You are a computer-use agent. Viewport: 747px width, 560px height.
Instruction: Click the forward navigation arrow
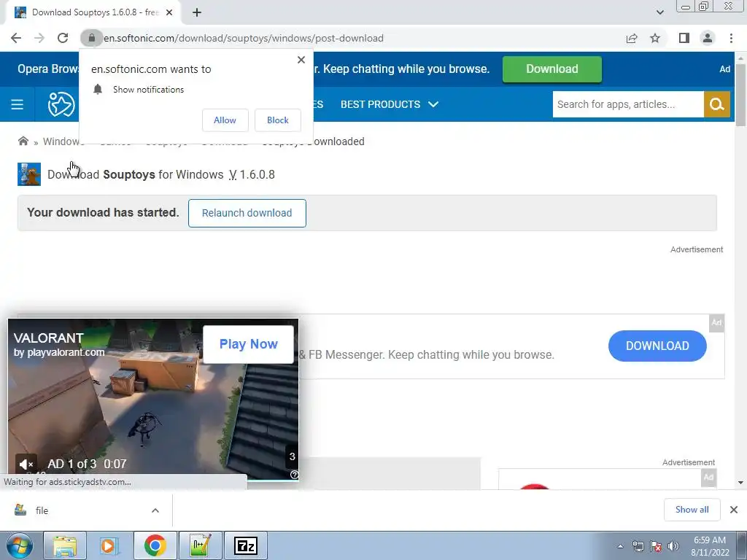39,38
